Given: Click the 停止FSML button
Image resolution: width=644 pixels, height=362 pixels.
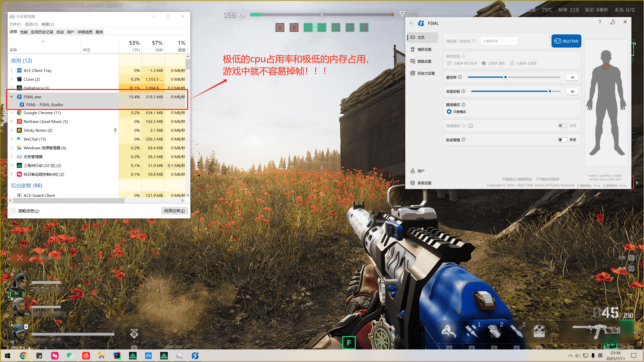Looking at the screenshot, I should coord(566,41).
